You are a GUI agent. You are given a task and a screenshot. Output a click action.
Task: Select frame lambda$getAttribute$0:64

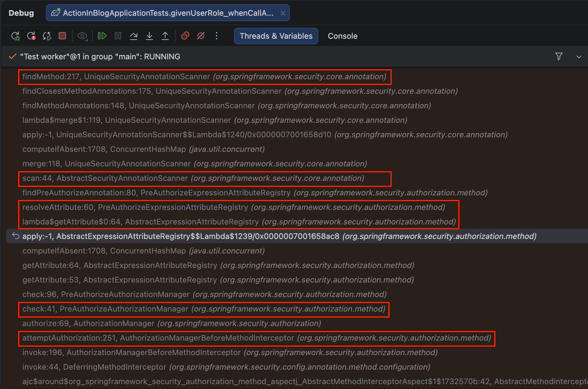pyautogui.click(x=239, y=222)
